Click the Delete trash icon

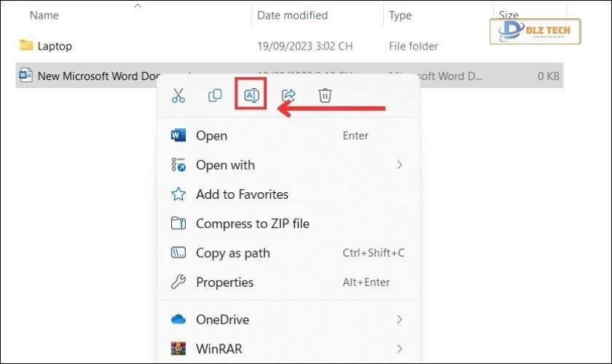325,95
